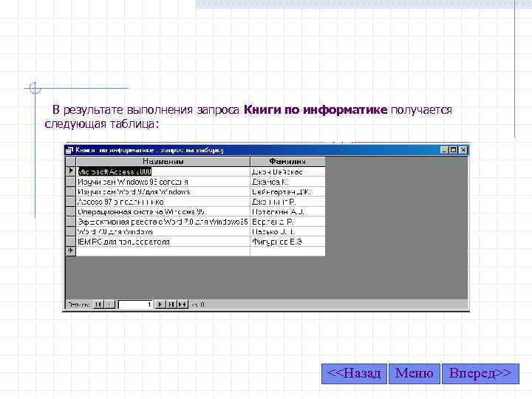
Task: Click the Потапкин surname cell
Action: pyautogui.click(x=287, y=212)
